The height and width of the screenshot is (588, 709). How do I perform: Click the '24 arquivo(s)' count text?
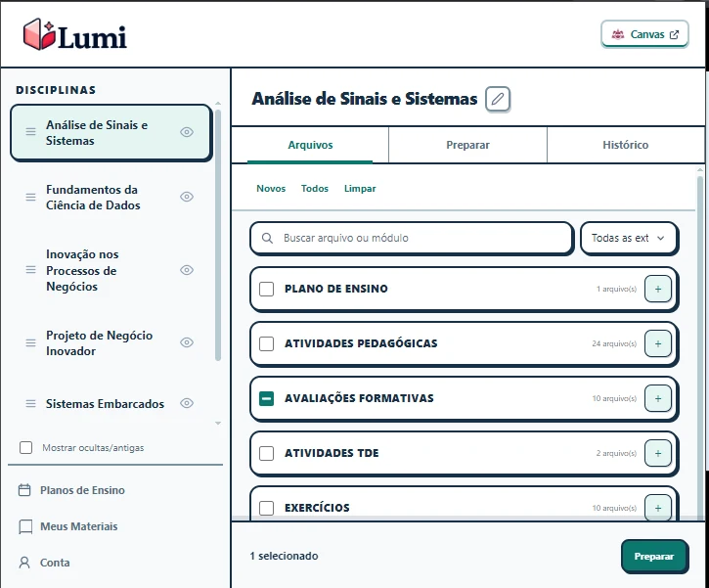614,343
